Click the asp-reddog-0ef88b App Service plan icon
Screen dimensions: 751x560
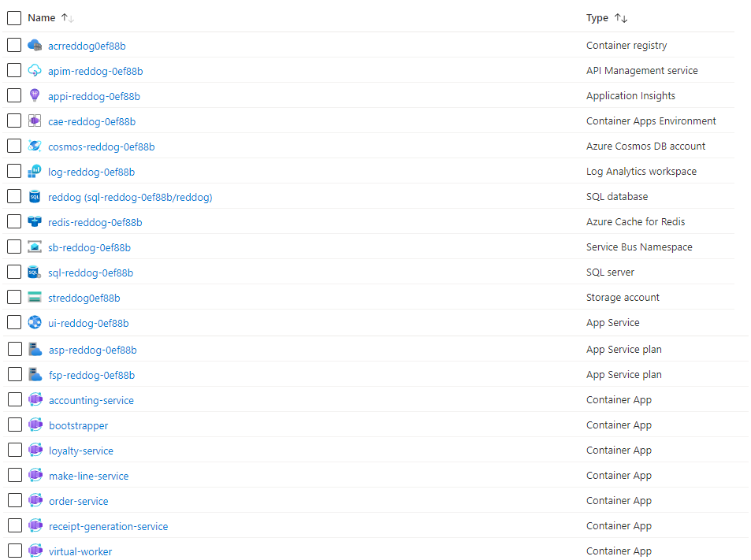click(x=35, y=350)
